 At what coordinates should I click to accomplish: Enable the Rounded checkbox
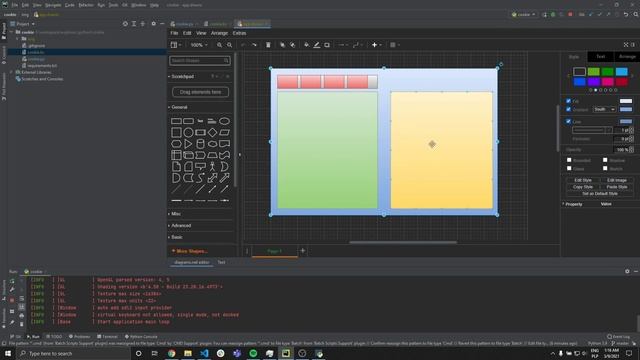pos(569,160)
